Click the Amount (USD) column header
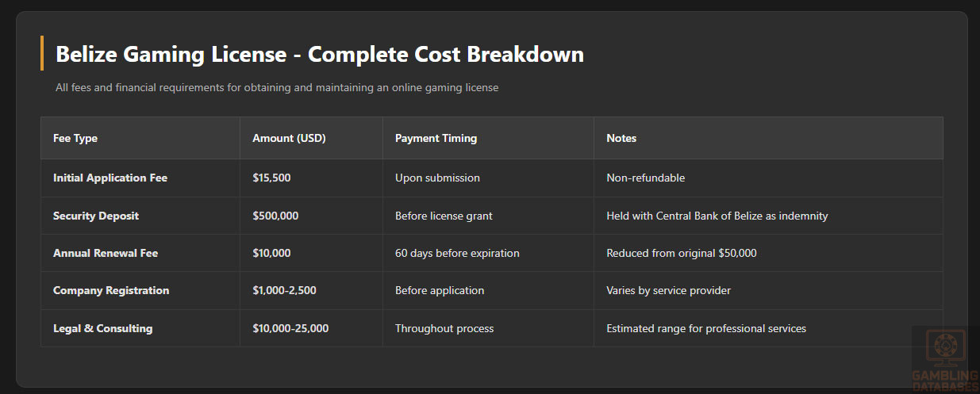The image size is (980, 394). tap(289, 138)
